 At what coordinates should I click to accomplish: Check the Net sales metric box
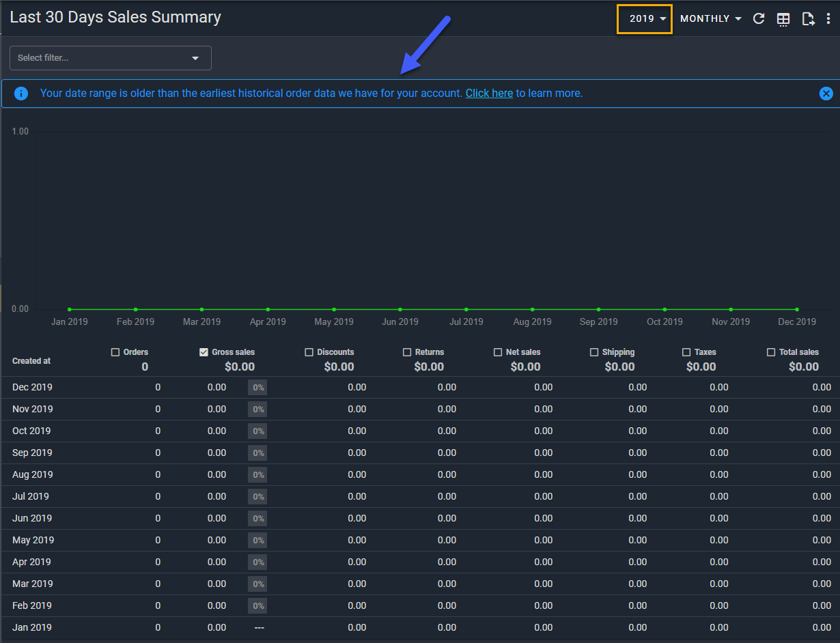pyautogui.click(x=498, y=352)
